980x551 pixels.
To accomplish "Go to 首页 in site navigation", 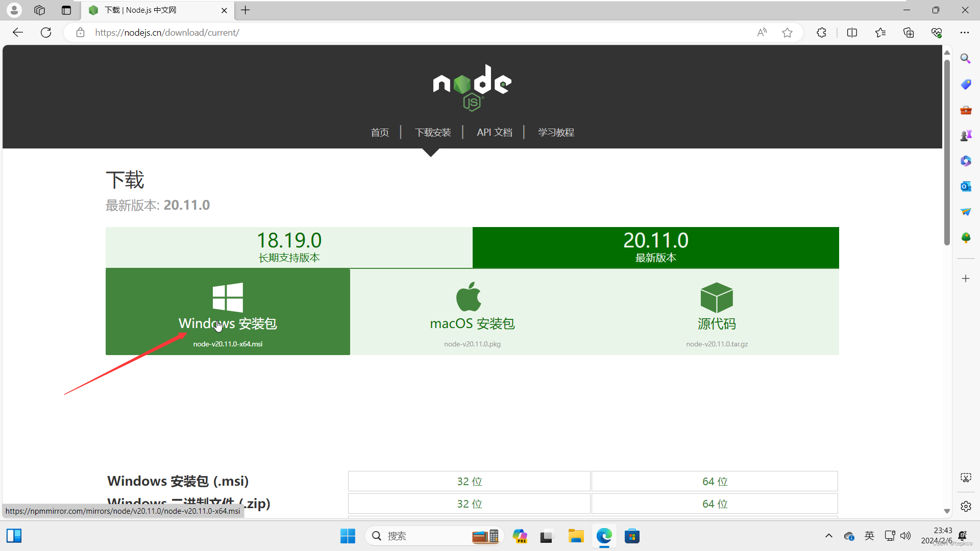I will pos(380,132).
